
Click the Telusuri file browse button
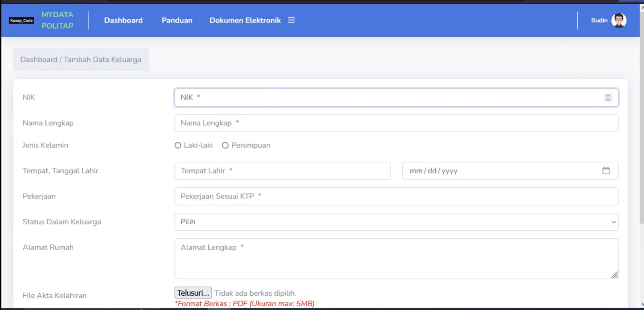point(193,293)
